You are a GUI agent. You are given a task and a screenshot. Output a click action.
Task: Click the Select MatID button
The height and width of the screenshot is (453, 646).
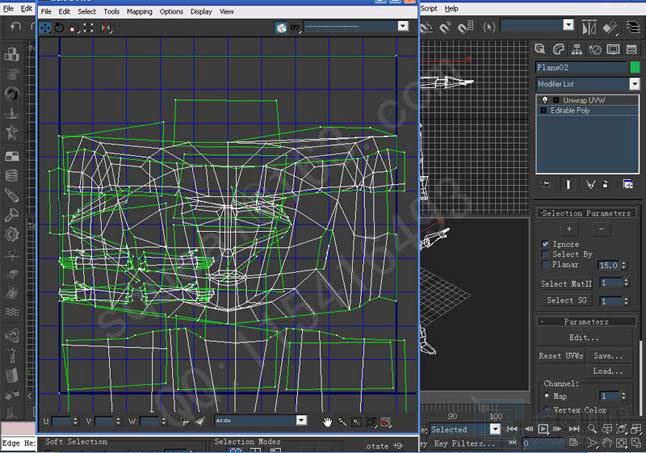coord(566,284)
